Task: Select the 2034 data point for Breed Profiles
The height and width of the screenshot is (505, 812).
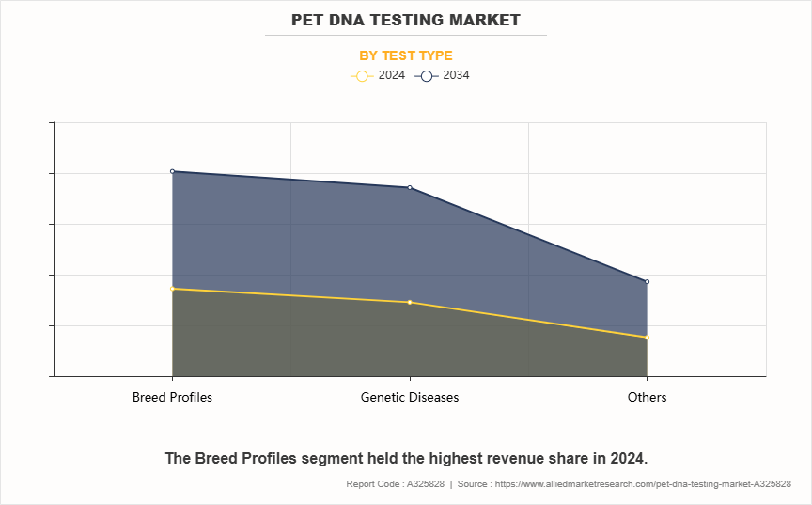Action: click(172, 171)
